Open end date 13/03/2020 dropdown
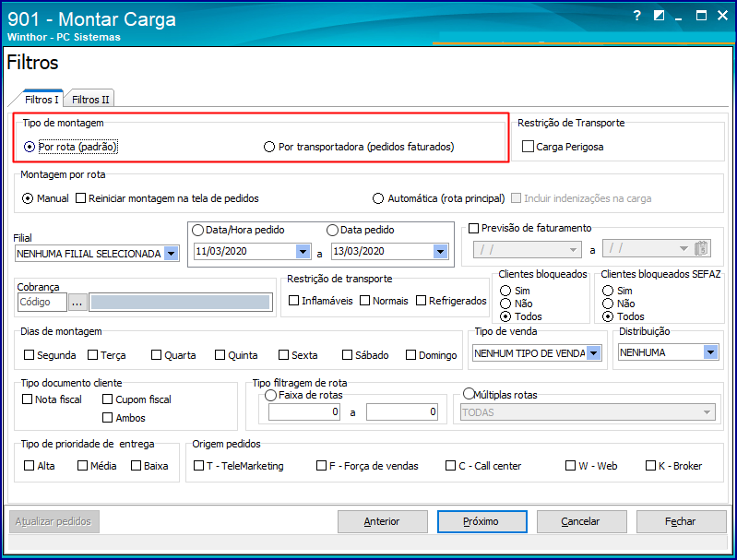The width and height of the screenshot is (737, 560). [440, 251]
